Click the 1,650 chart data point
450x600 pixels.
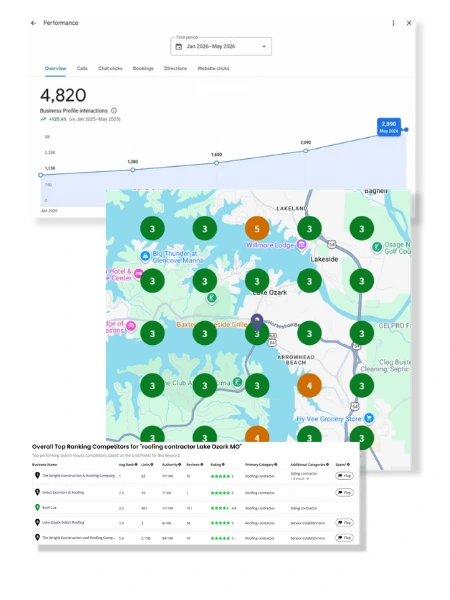217,163
